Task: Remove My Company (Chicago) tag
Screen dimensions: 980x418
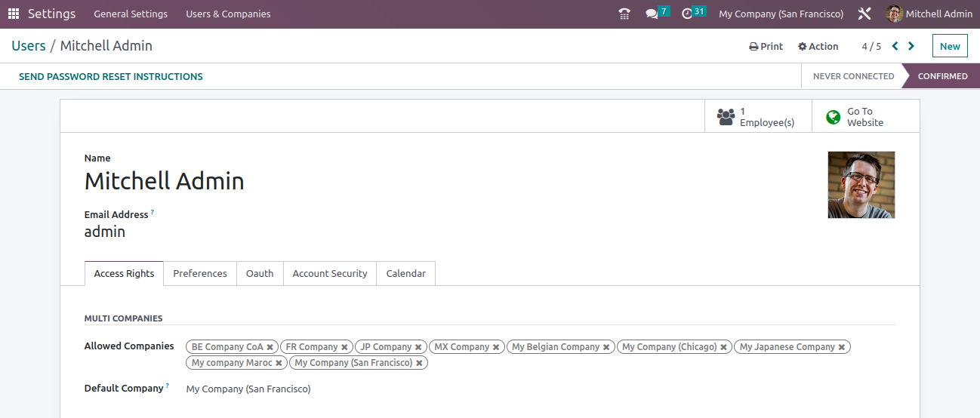Action: coord(723,347)
